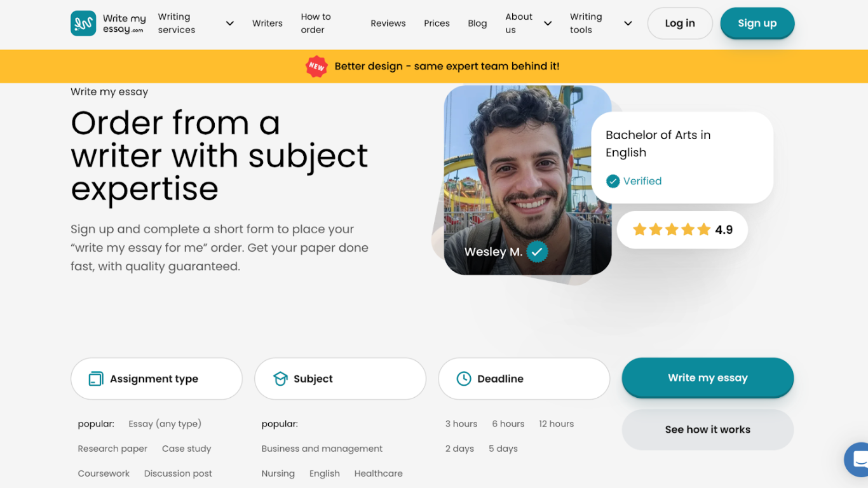Screen dimensions: 868x488
Task: Click the graduation cap Subject icon
Action: point(280,379)
